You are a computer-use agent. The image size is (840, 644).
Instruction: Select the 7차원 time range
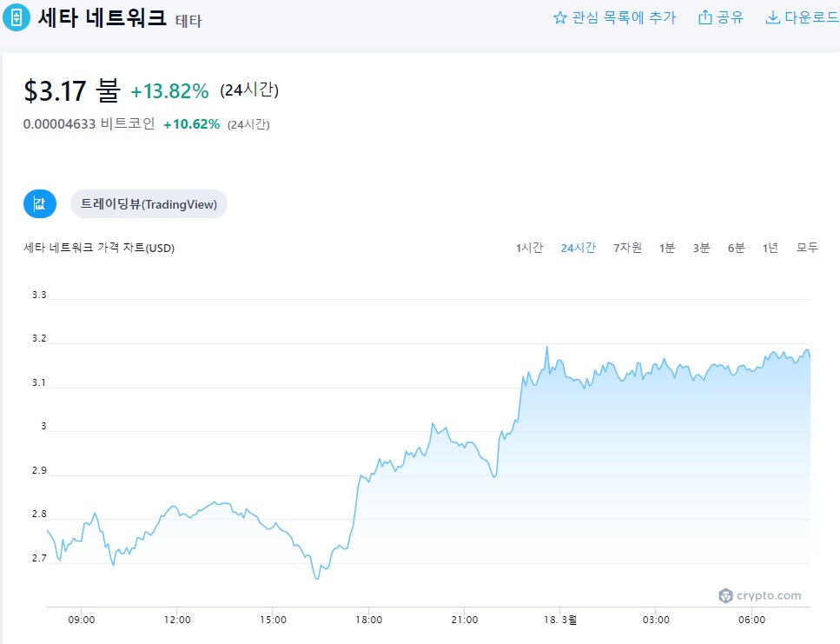[x=627, y=248]
